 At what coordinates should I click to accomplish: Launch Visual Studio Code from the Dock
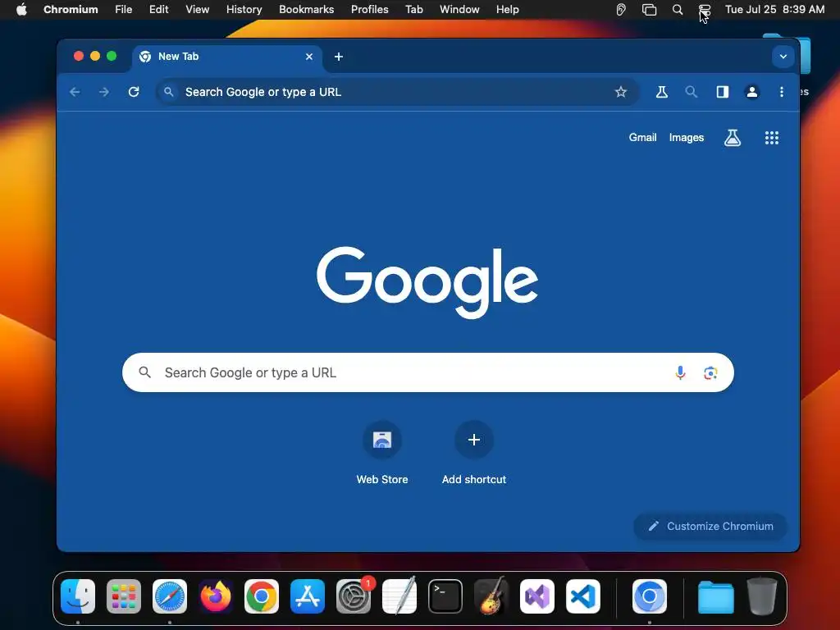point(583,596)
